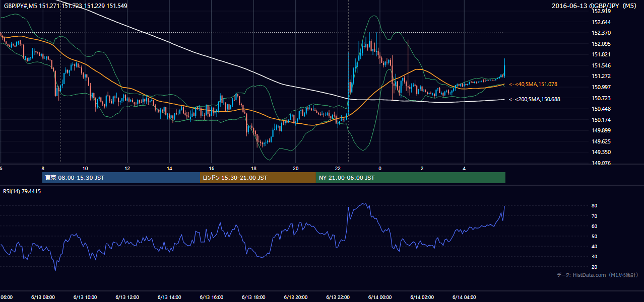Click RSI scale value 30
Image resolution: width=644 pixels, height=302 pixels.
coord(595,257)
